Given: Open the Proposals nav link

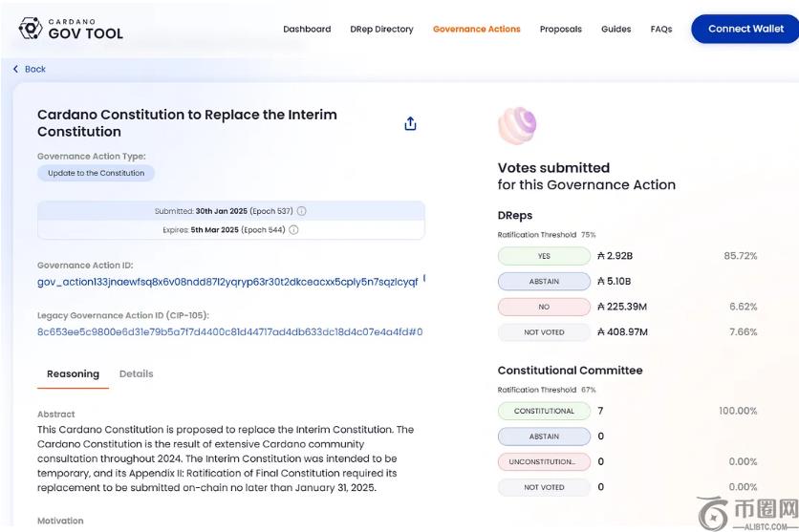Looking at the screenshot, I should (560, 29).
